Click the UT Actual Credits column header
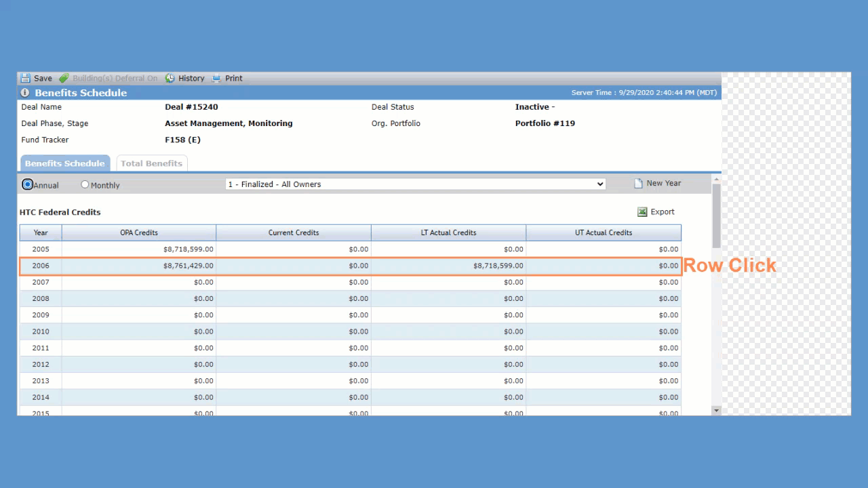Image resolution: width=868 pixels, height=488 pixels. pos(604,232)
